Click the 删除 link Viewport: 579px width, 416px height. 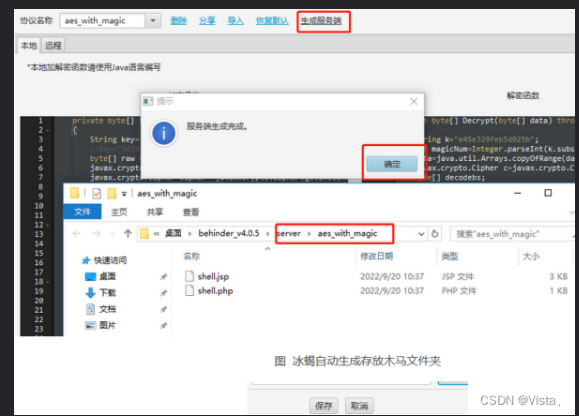pyautogui.click(x=178, y=21)
